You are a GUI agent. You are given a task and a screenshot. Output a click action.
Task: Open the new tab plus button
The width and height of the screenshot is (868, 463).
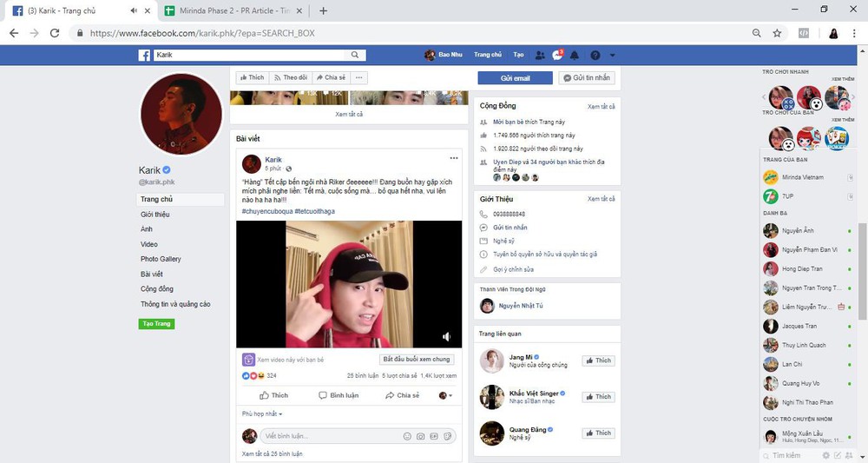pyautogui.click(x=323, y=10)
